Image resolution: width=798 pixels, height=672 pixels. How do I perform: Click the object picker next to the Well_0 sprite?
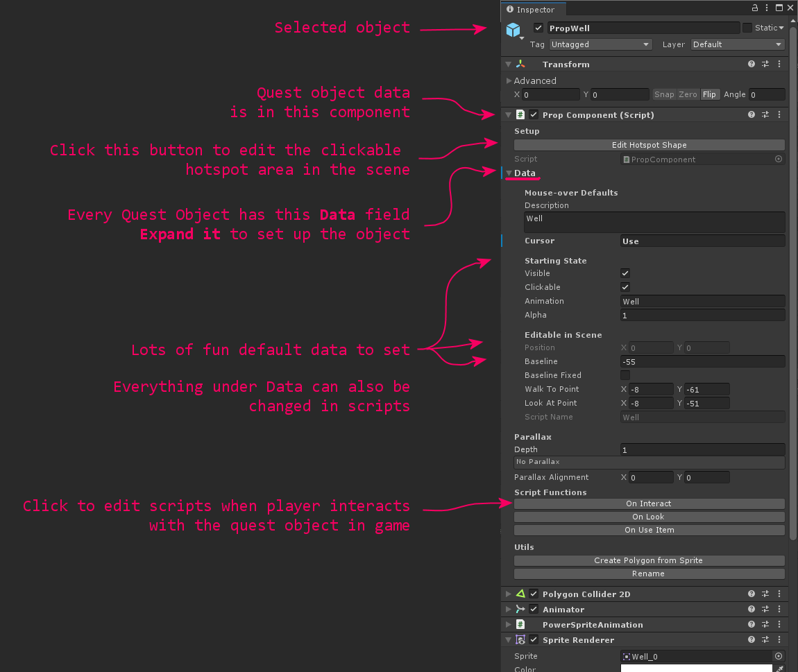coord(779,656)
